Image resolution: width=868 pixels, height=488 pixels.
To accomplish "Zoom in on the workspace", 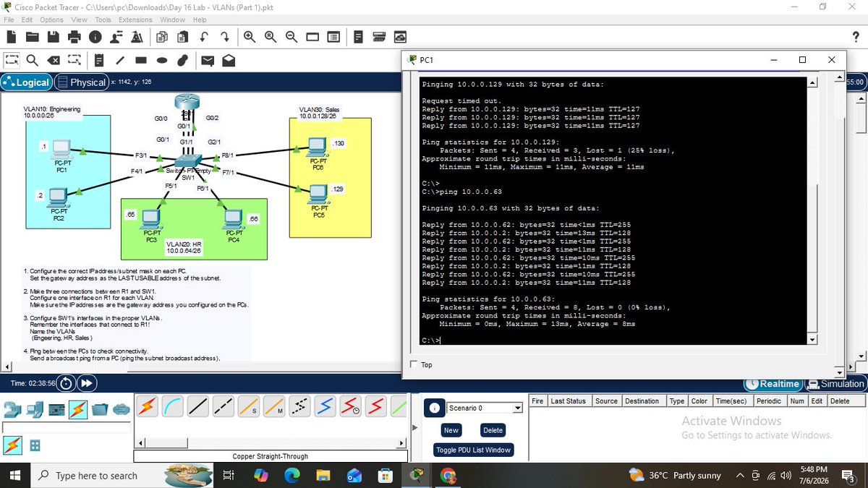I will tap(249, 36).
